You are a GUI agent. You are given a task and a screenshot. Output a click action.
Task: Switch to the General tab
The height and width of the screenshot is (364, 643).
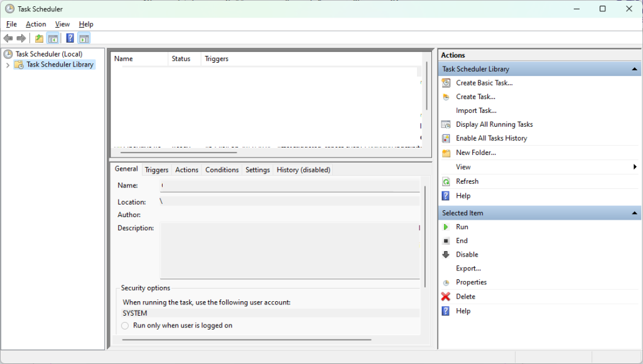click(126, 169)
